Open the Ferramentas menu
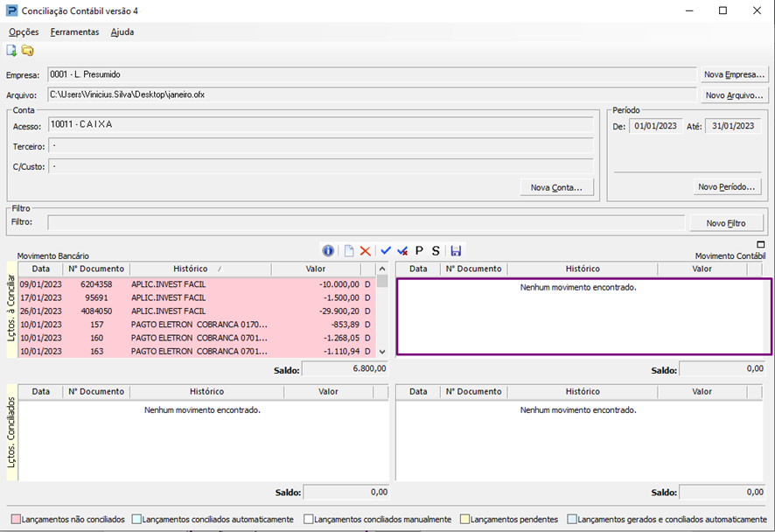Viewport: 775px width, 532px height. pyautogui.click(x=74, y=32)
